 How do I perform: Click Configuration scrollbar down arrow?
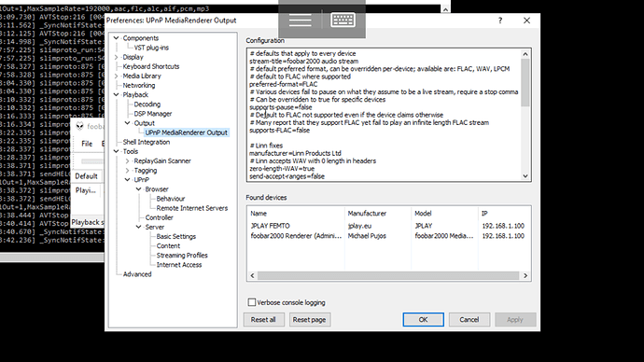pyautogui.click(x=525, y=176)
